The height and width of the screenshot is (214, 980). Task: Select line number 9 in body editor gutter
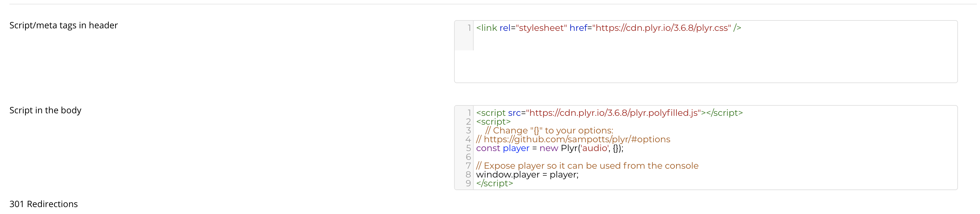pyautogui.click(x=468, y=183)
